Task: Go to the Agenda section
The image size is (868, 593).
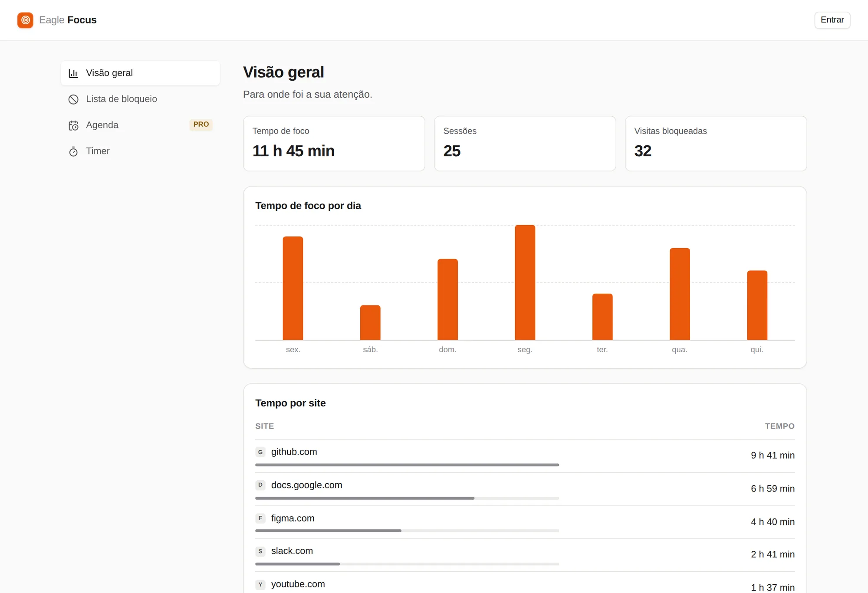Action: tap(140, 125)
